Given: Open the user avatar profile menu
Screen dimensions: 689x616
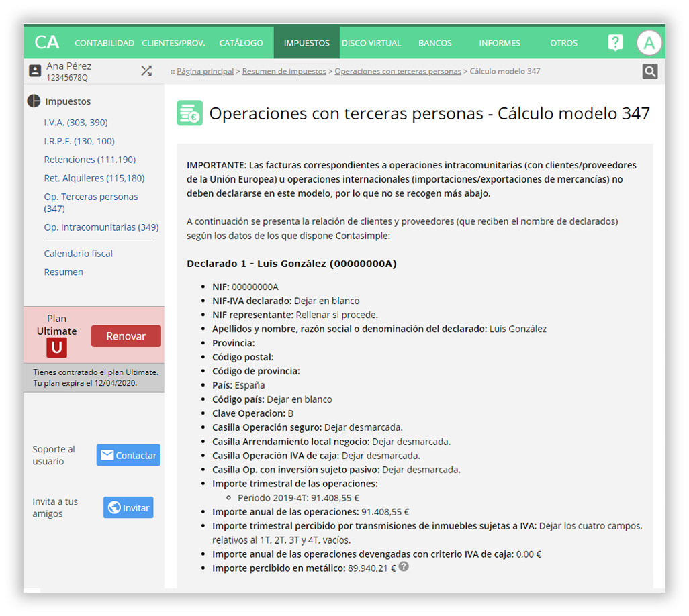Looking at the screenshot, I should [649, 43].
